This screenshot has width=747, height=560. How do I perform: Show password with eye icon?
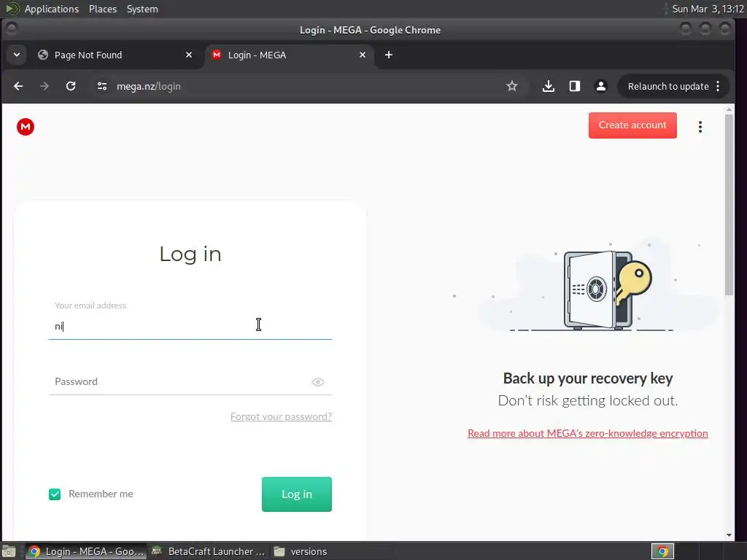click(318, 382)
